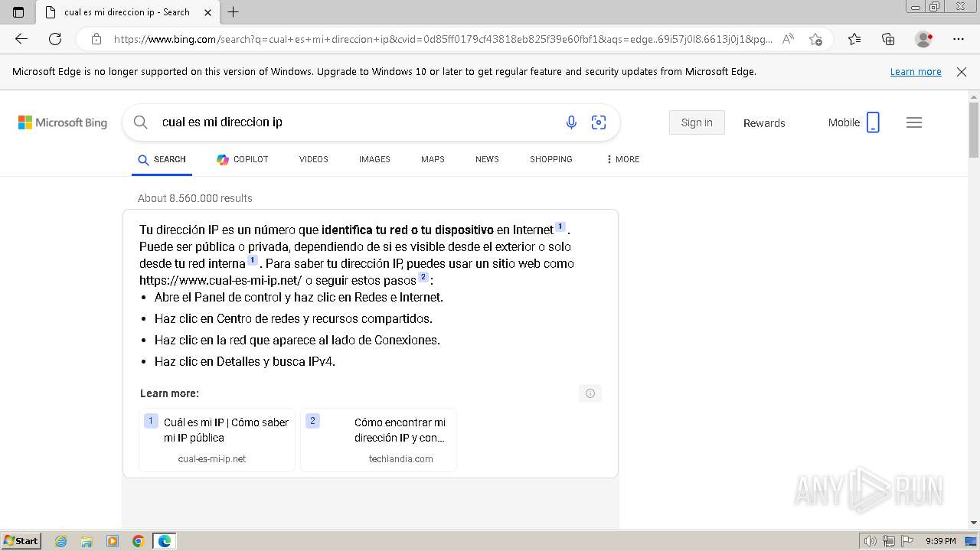Expand the MORE search categories
This screenshot has width=980, height=551.
pyautogui.click(x=622, y=159)
